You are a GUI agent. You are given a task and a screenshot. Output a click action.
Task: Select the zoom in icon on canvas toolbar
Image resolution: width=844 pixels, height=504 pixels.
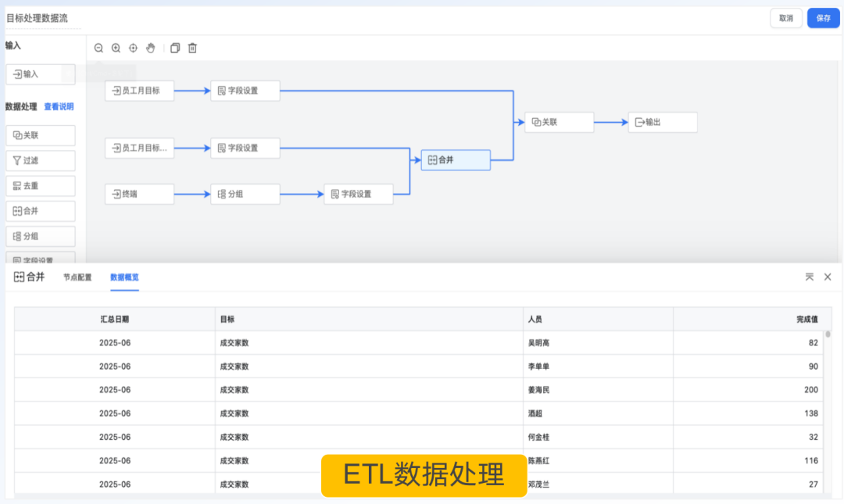coord(116,48)
